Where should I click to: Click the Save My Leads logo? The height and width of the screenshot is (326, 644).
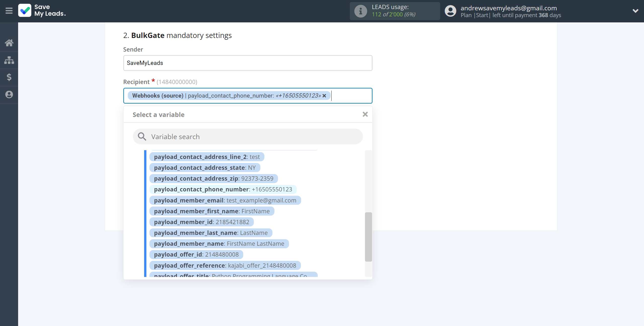tap(42, 11)
